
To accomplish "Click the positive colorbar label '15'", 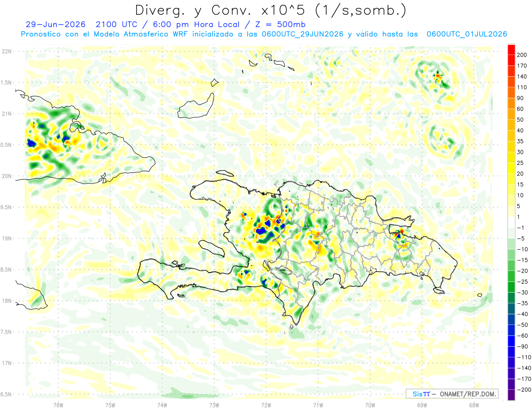I will click(x=521, y=184).
